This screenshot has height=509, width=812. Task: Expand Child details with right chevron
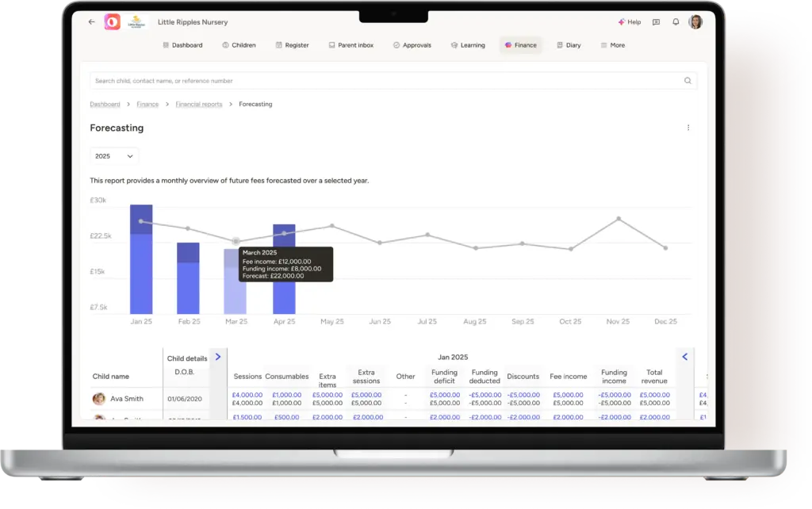(218, 357)
